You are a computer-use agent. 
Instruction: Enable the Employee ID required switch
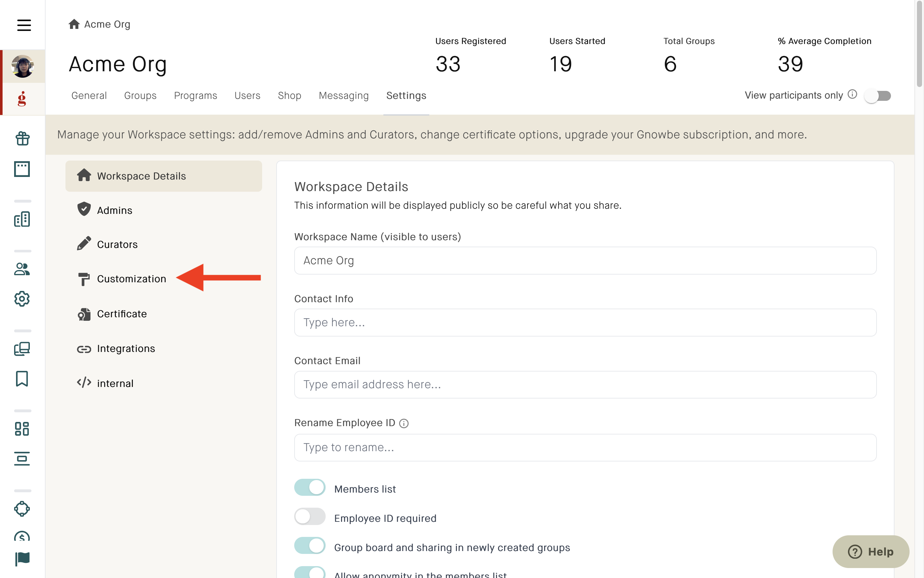pos(310,517)
